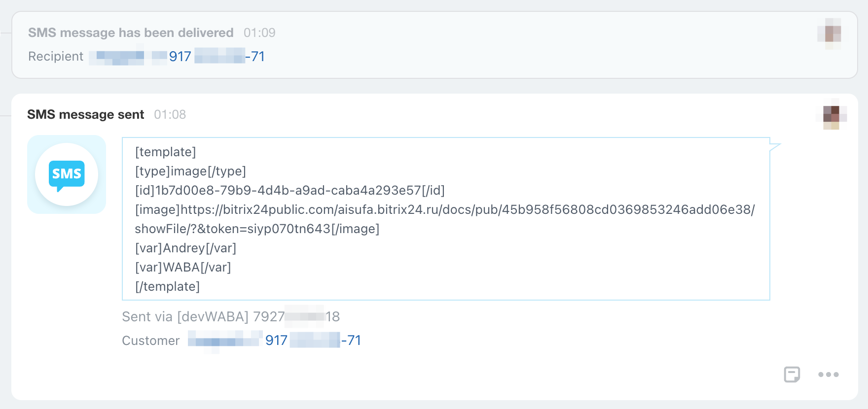868x409 pixels.
Task: Click the [var]Andrey[/var] line
Action: pos(186,248)
